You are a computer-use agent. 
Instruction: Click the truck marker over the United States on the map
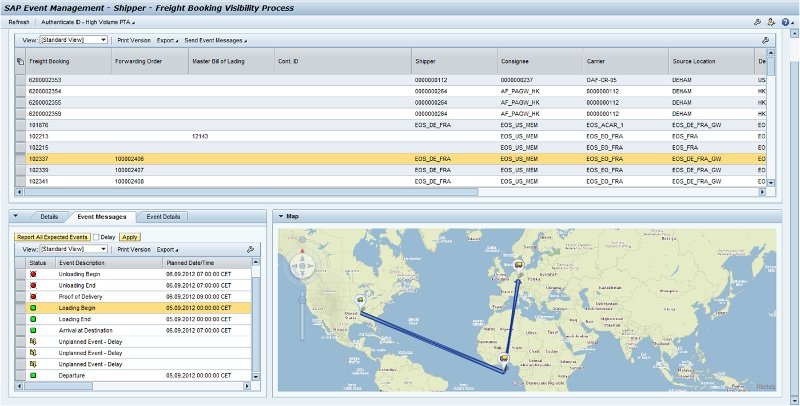tap(360, 300)
